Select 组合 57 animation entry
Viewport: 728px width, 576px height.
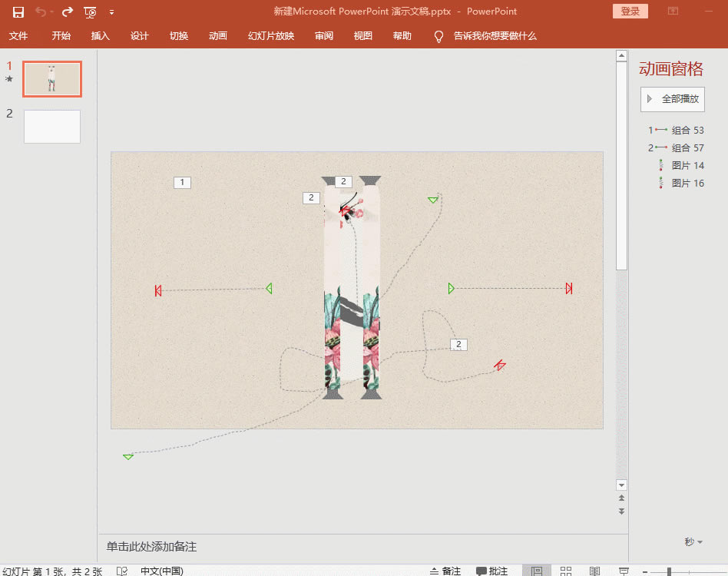(676, 147)
